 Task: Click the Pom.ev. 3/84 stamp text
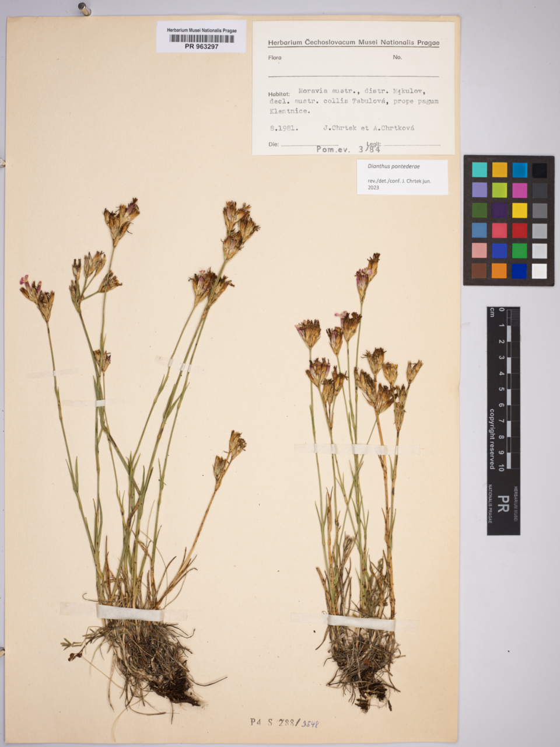pyautogui.click(x=348, y=149)
